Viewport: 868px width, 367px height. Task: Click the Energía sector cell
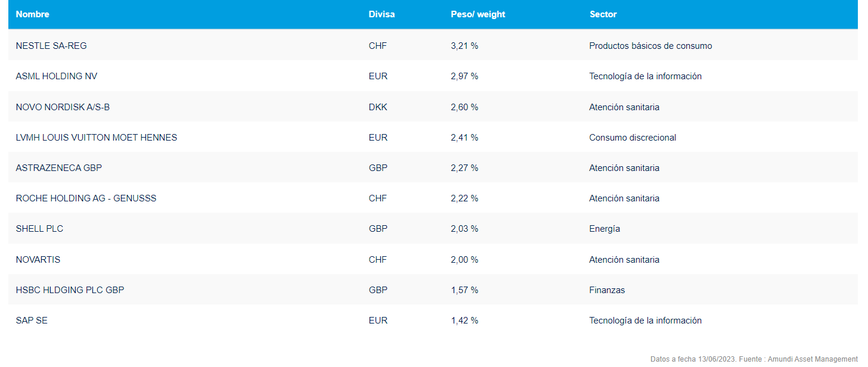coord(604,229)
